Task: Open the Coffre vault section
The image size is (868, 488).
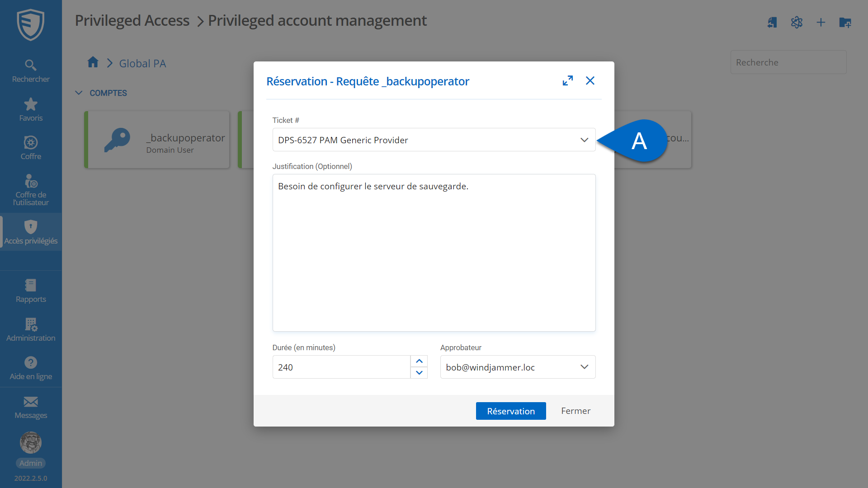Action: (x=30, y=147)
